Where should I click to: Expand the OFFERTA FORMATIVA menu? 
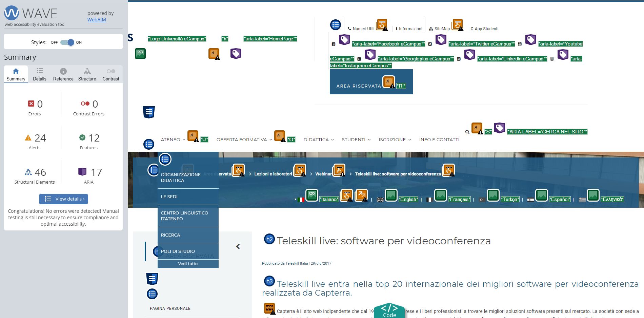tap(244, 139)
